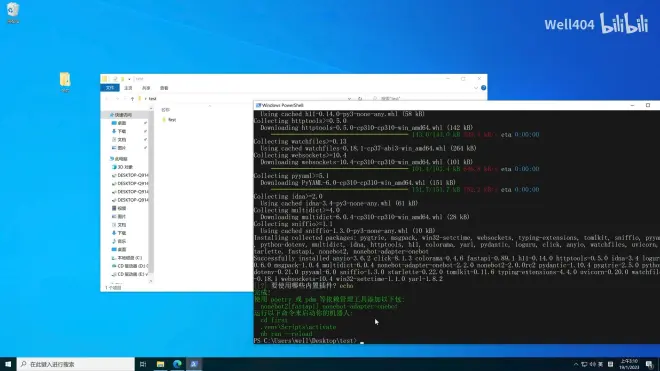Go back in File Explorer
This screenshot has width=660, height=371.
pyautogui.click(x=107, y=99)
